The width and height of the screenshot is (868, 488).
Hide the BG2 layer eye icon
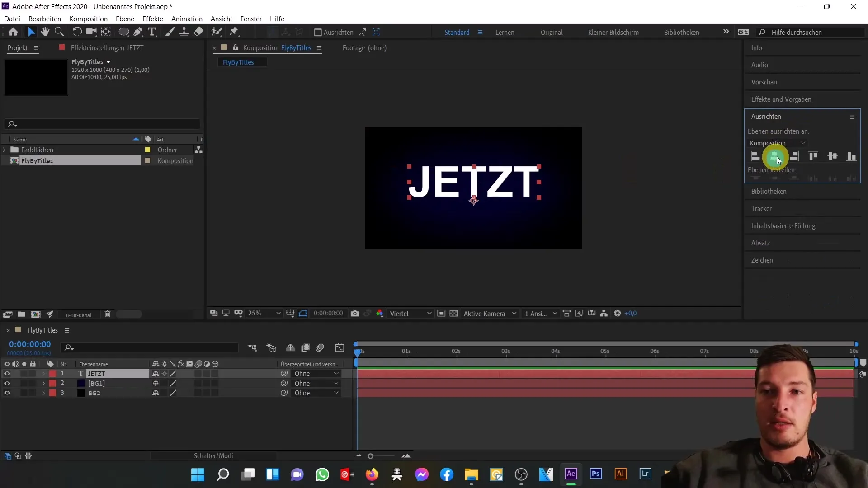coord(7,393)
